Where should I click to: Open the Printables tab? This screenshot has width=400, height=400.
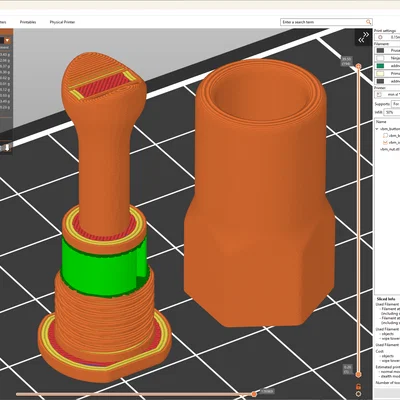click(28, 22)
